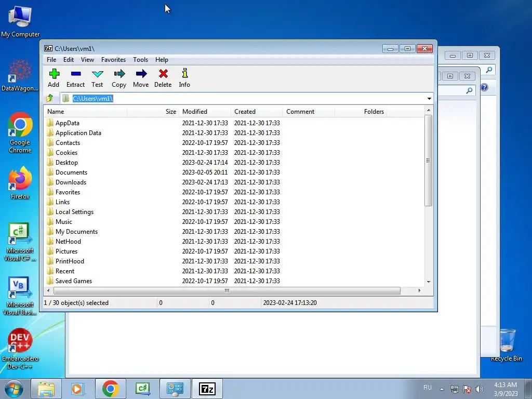Click the horizontal scrollbar thumb
This screenshot has height=399, width=532.
point(227,291)
